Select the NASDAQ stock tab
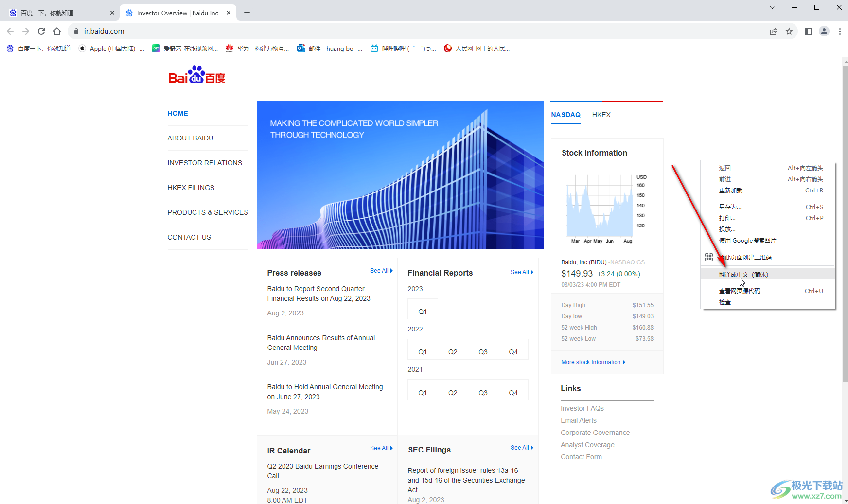Viewport: 848px width, 504px height. tap(565, 115)
